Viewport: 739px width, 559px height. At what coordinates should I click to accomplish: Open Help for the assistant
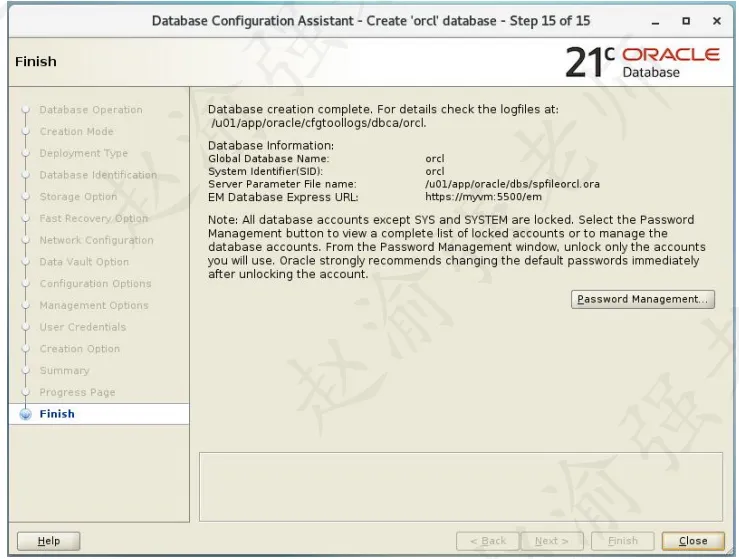[x=49, y=541]
